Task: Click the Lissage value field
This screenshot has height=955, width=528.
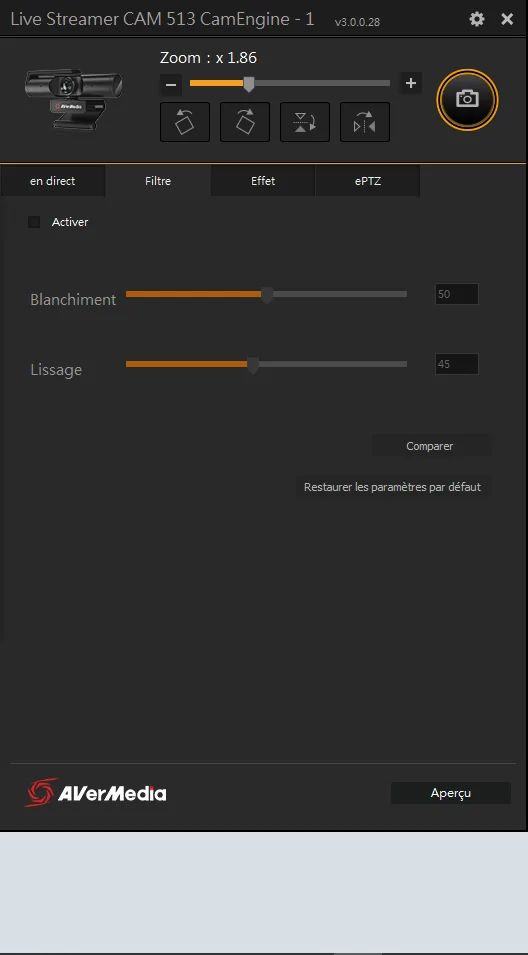Action: tap(457, 364)
